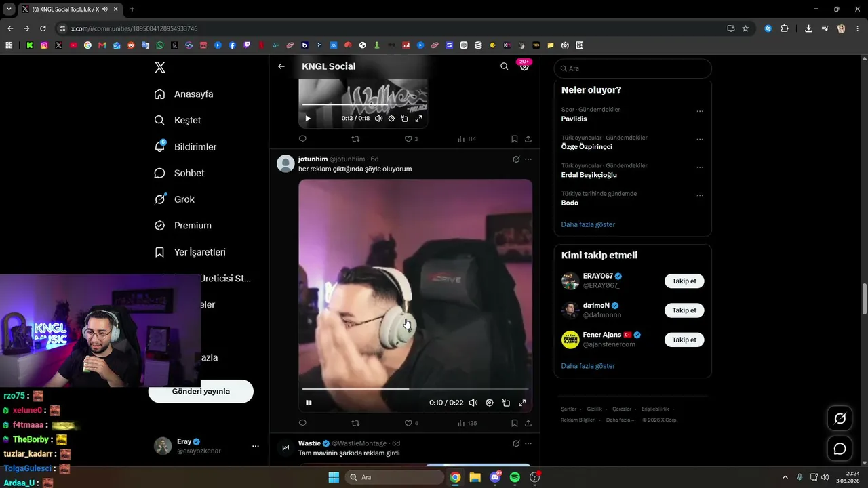Open community members icon with 20+ badge
Image resolution: width=868 pixels, height=488 pixels.
pyautogui.click(x=524, y=66)
